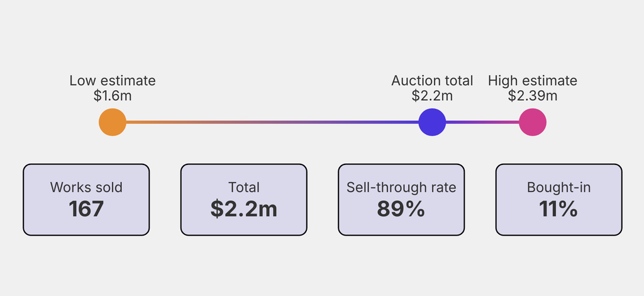
Task: Select the $2.39m high estimate value
Action: pyautogui.click(x=533, y=96)
